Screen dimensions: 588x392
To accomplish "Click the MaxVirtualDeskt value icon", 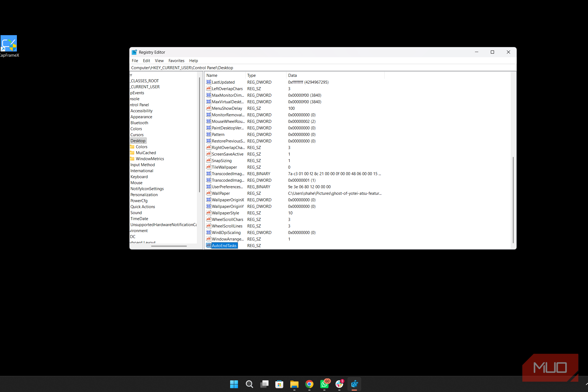I will tap(209, 102).
